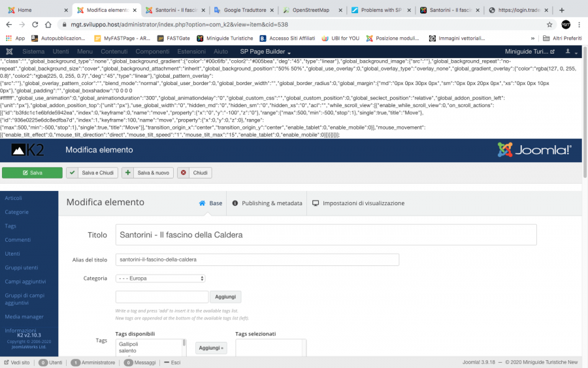Click the Aggiungi » tags transfer button

(211, 348)
